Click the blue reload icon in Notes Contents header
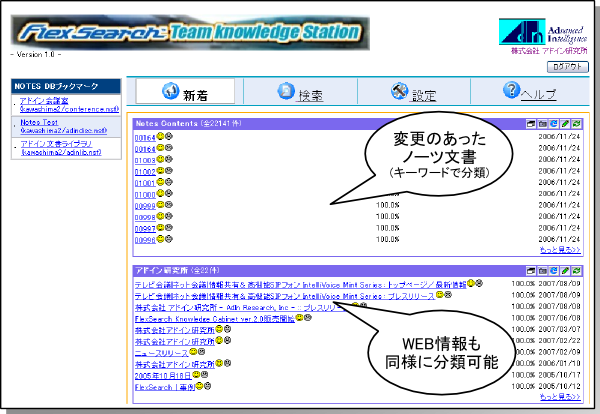Screen dimensions: 600x414 tap(554, 124)
